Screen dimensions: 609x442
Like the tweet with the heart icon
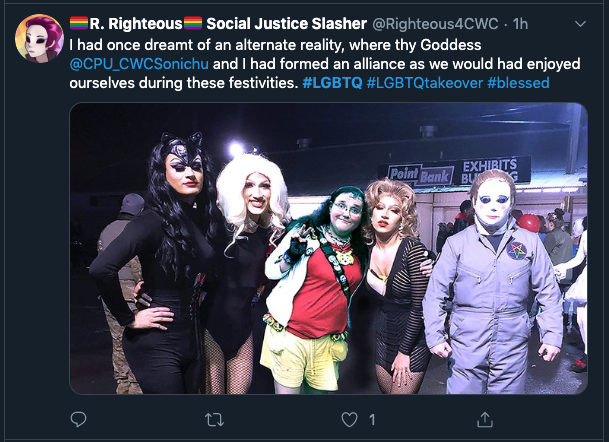[349, 420]
